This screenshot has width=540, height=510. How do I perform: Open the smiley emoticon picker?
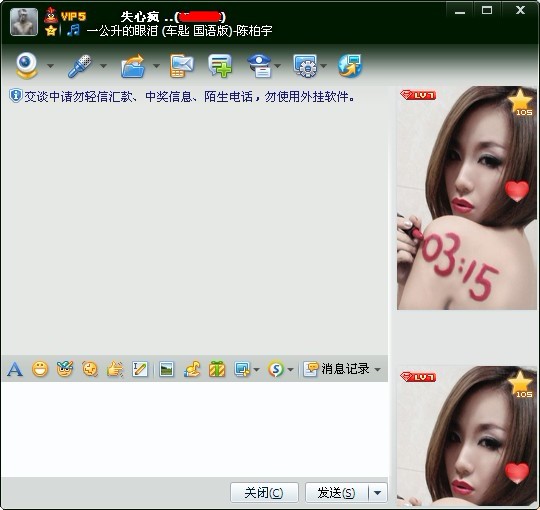point(40,369)
